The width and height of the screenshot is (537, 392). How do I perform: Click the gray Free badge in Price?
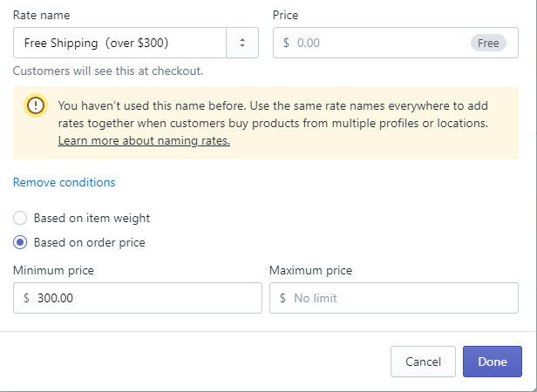pos(488,42)
